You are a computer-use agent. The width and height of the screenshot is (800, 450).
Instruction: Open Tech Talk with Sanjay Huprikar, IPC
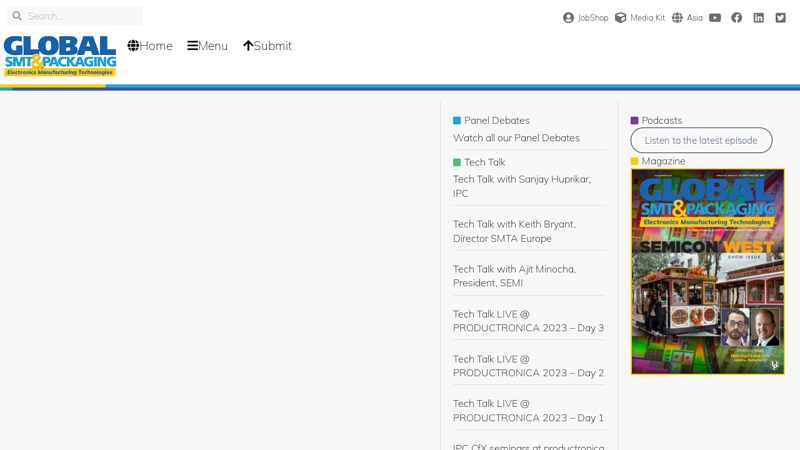[x=522, y=186]
